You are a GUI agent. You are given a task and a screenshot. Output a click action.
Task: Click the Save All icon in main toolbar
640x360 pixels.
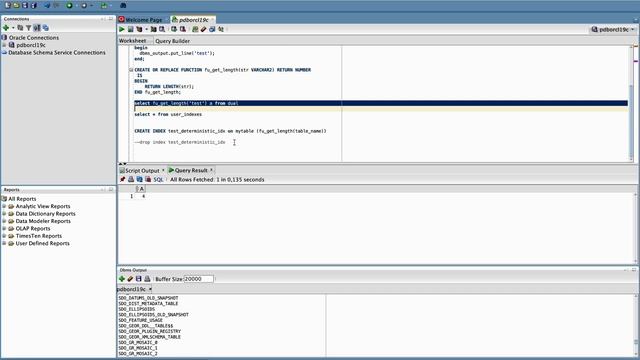point(34,5)
